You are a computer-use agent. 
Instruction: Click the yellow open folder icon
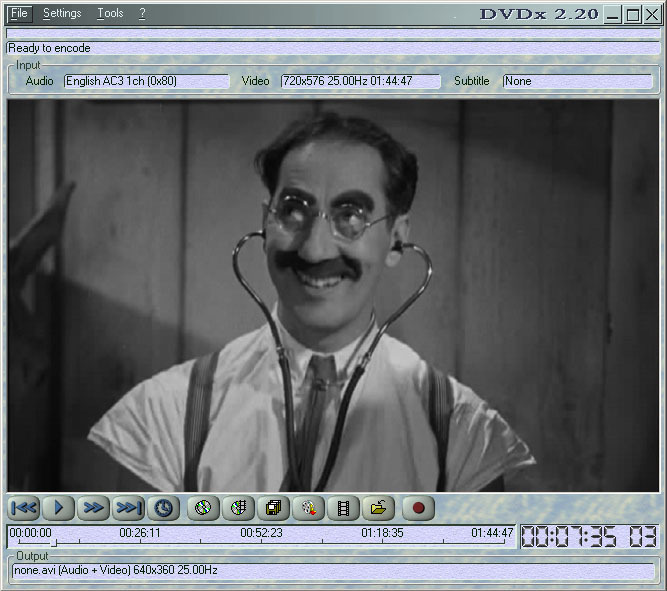click(378, 507)
